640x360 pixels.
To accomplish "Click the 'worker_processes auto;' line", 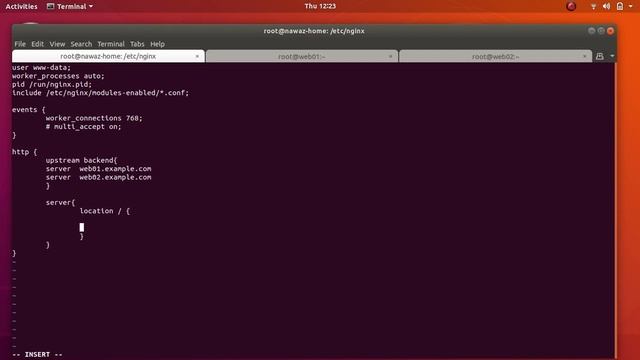I will click(x=58, y=76).
